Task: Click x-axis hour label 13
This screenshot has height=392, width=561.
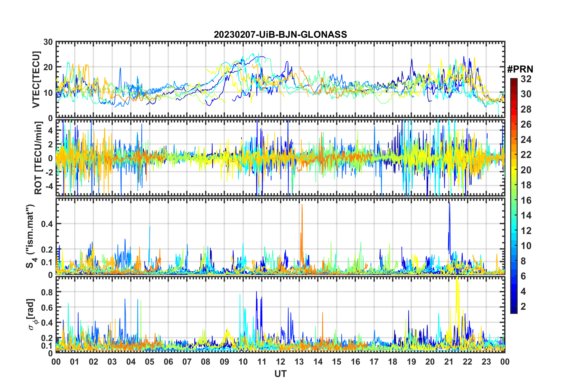Action: (299, 362)
